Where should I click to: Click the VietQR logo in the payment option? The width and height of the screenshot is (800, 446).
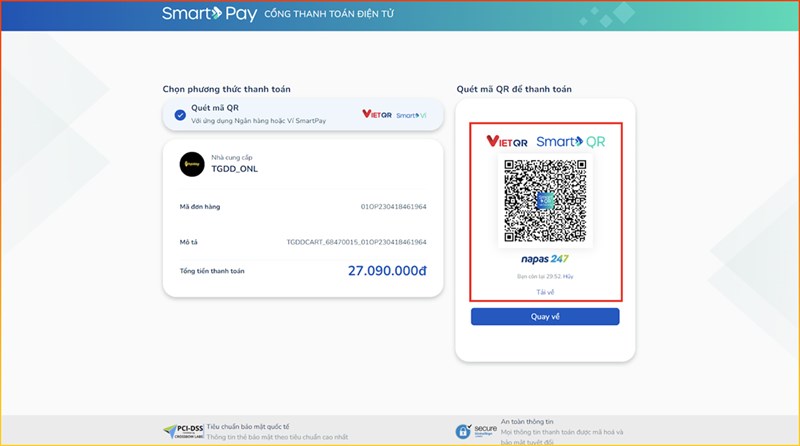coord(377,114)
